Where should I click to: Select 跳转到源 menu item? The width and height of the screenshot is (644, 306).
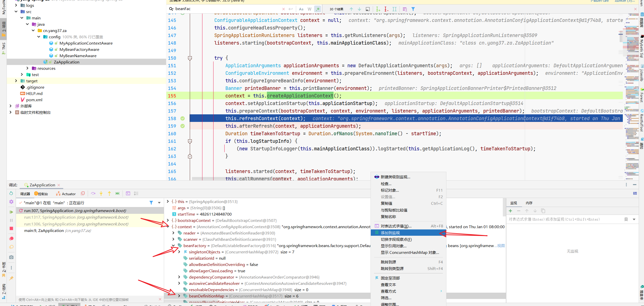click(x=408, y=262)
